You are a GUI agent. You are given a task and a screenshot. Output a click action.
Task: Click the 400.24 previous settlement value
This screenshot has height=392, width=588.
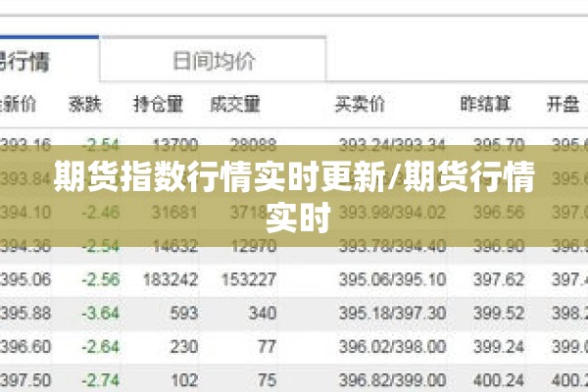pos(499,381)
